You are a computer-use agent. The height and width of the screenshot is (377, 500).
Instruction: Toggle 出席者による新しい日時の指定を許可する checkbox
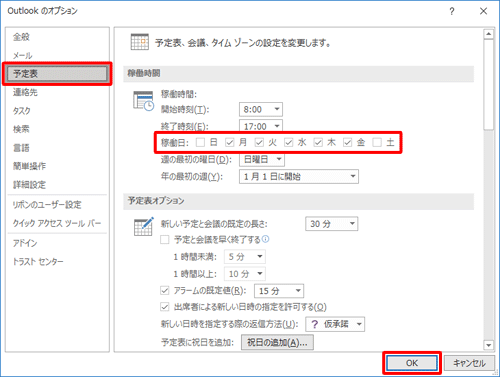(165, 307)
